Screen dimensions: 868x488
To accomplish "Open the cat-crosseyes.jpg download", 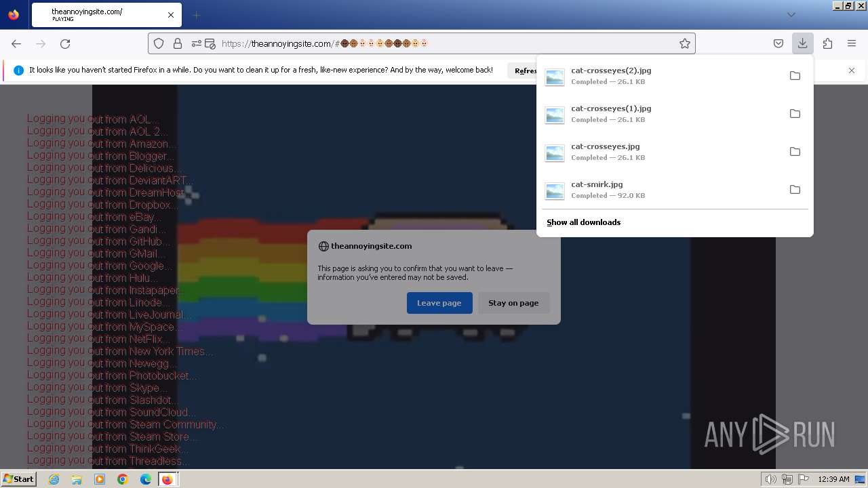I will point(661,152).
